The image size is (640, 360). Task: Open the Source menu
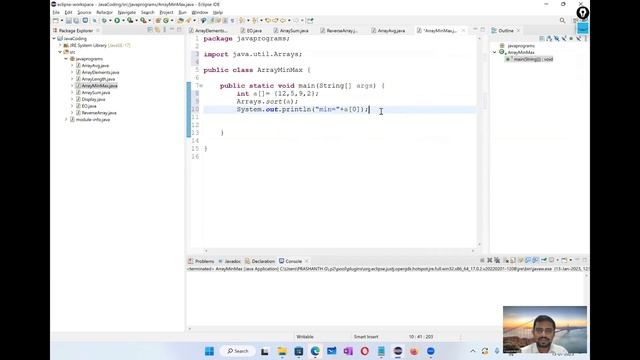(x=84, y=12)
